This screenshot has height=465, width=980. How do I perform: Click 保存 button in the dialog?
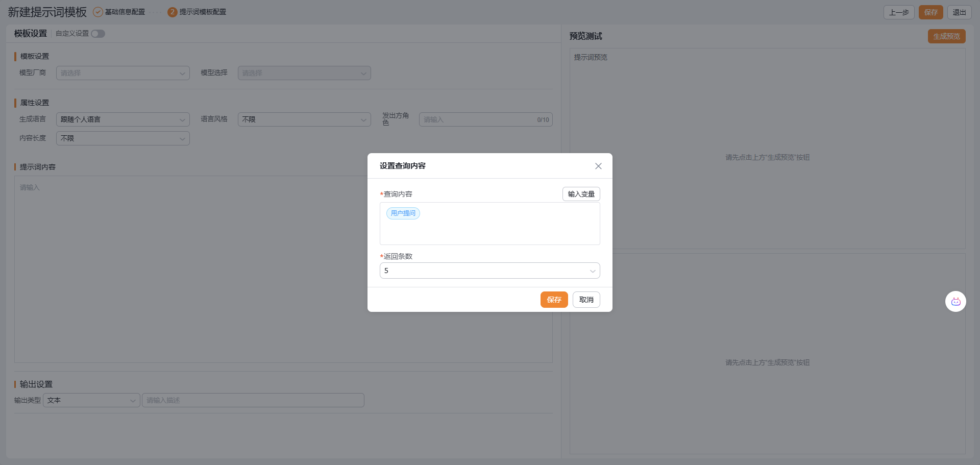554,300
